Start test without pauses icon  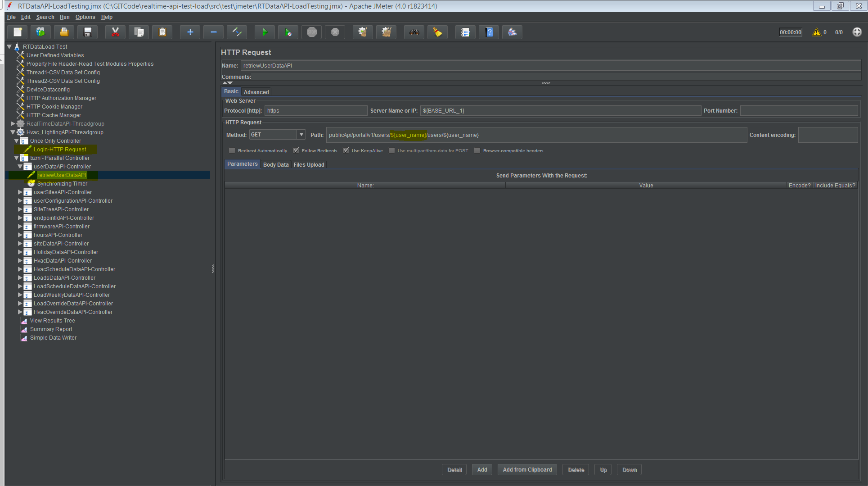coord(288,32)
